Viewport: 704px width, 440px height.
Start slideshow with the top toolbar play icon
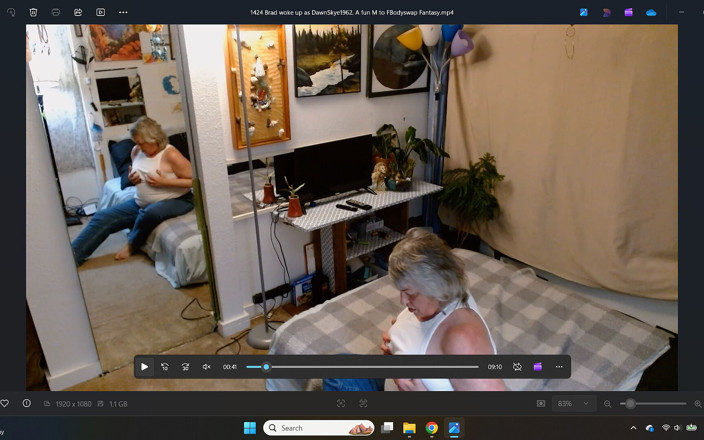101,13
